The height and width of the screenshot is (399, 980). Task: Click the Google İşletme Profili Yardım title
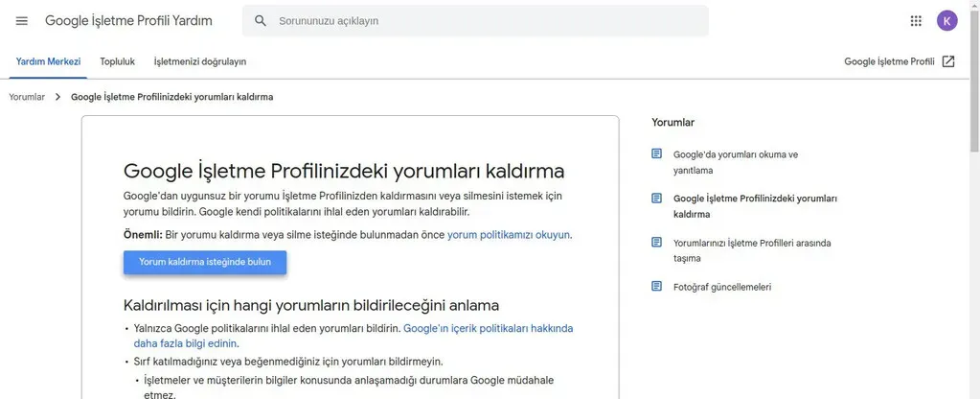(x=128, y=21)
